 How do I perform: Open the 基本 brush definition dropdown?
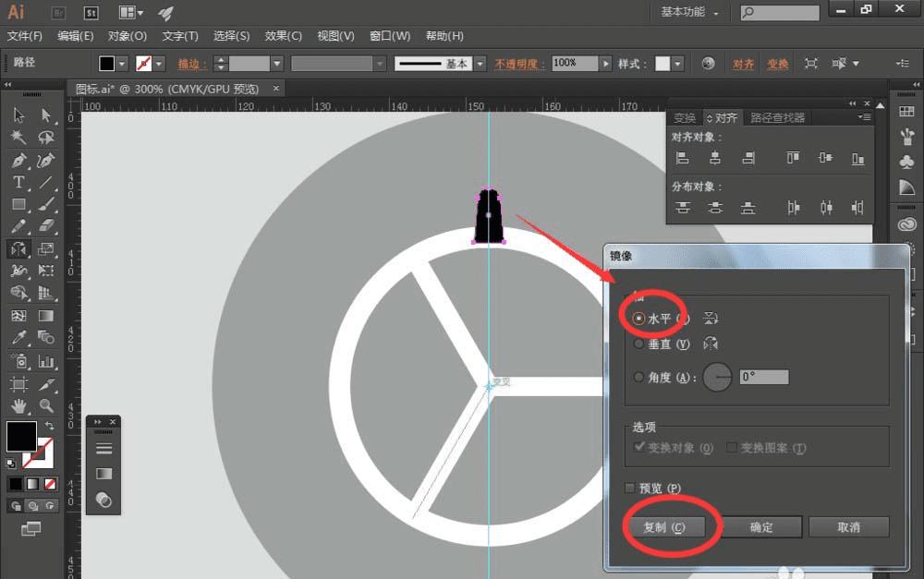480,63
